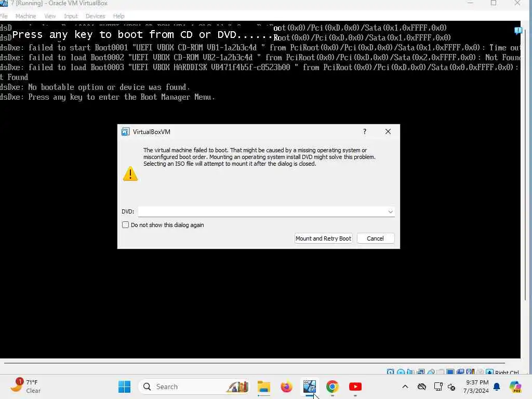The width and height of the screenshot is (532, 399).
Task: Click the 'No bootable option or device was found' line
Action: pos(95,87)
